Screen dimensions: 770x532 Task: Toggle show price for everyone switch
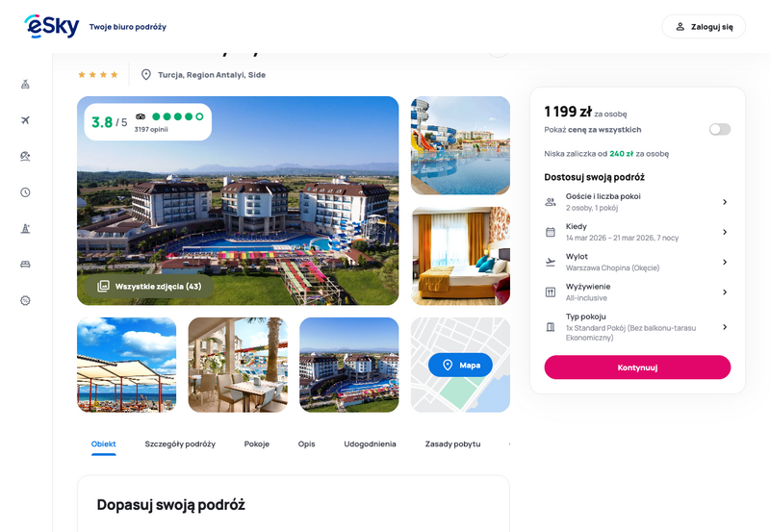[x=719, y=129]
